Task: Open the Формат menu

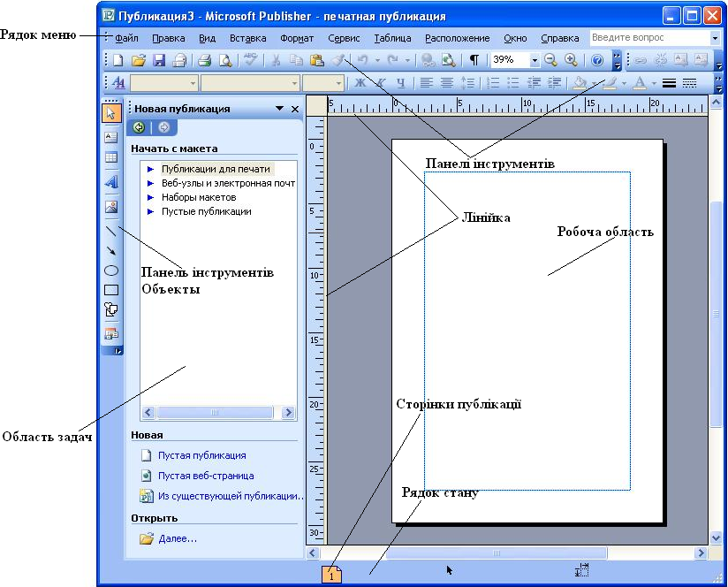Action: 297,38
